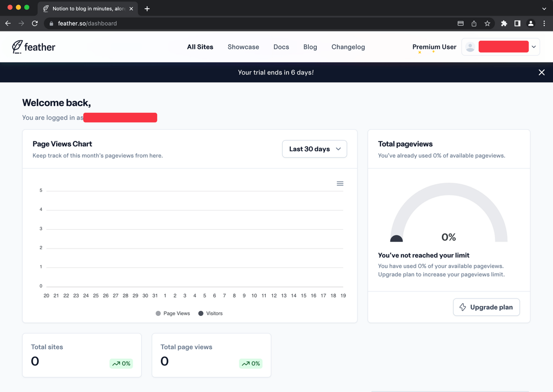Open the browser extensions puzzle icon
Viewport: 553px width, 392px height.
(x=504, y=23)
